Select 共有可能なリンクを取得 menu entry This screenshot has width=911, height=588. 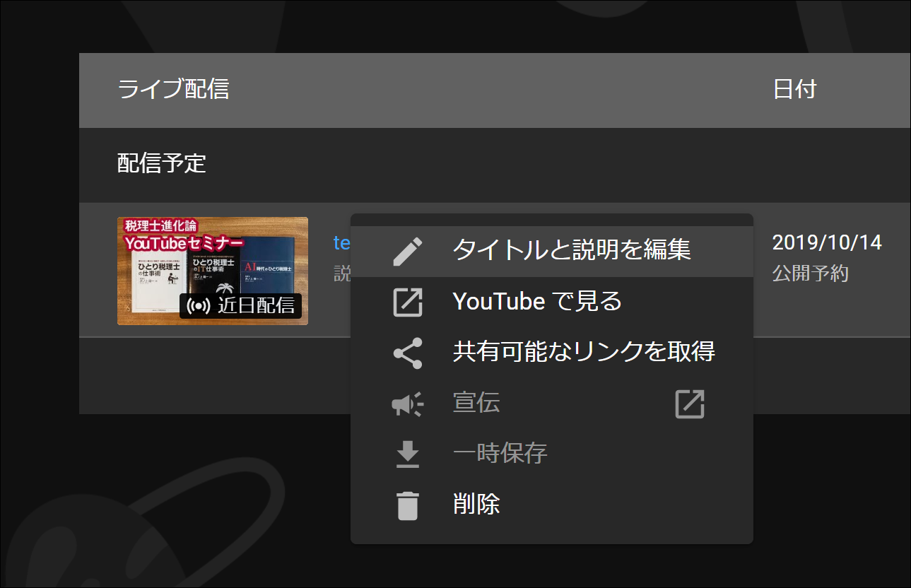pyautogui.click(x=552, y=353)
